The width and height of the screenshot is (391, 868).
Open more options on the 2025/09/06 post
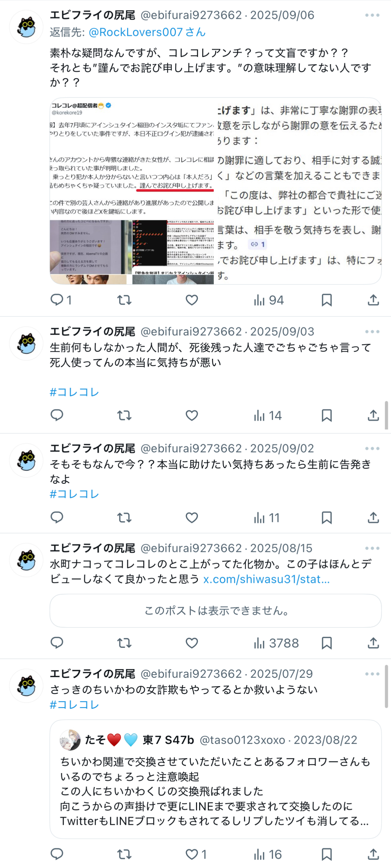click(x=372, y=15)
